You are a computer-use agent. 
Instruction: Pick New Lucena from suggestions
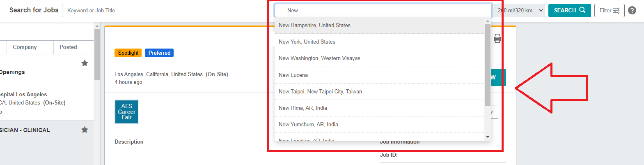(293, 75)
